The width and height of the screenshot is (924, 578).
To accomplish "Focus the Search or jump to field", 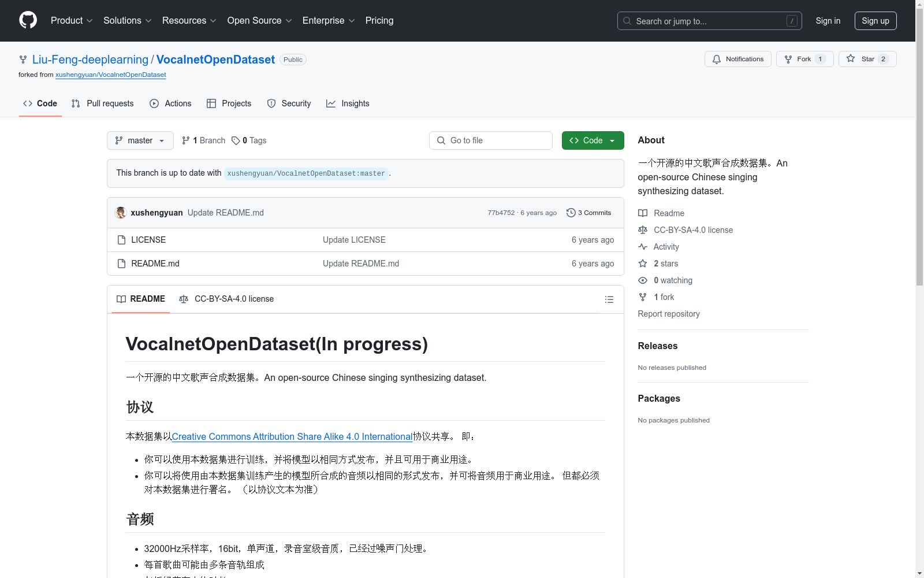I will click(x=709, y=21).
